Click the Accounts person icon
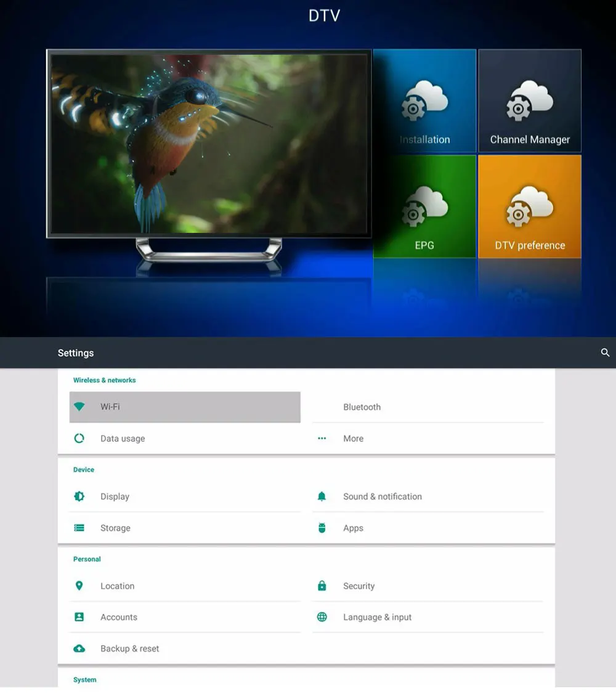 click(x=79, y=616)
